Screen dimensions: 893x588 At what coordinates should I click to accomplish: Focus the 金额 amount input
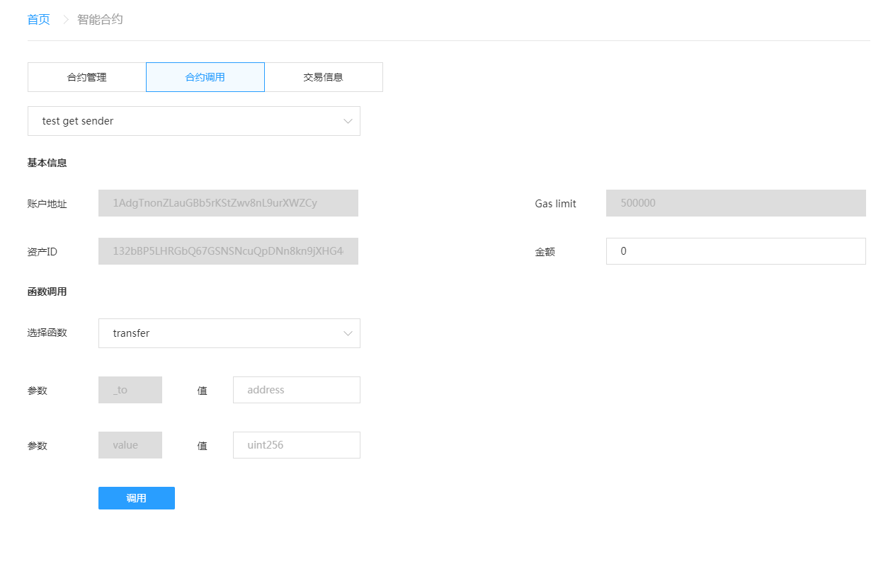click(735, 251)
